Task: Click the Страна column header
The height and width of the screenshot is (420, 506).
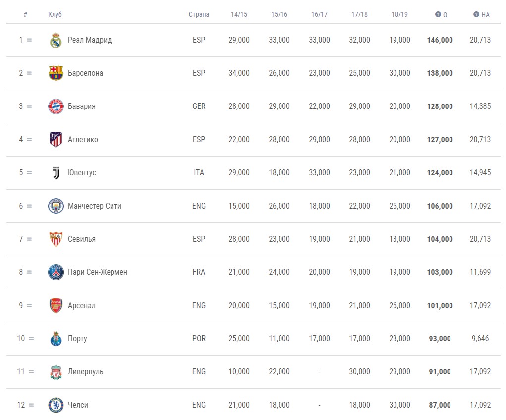Action: pos(199,14)
